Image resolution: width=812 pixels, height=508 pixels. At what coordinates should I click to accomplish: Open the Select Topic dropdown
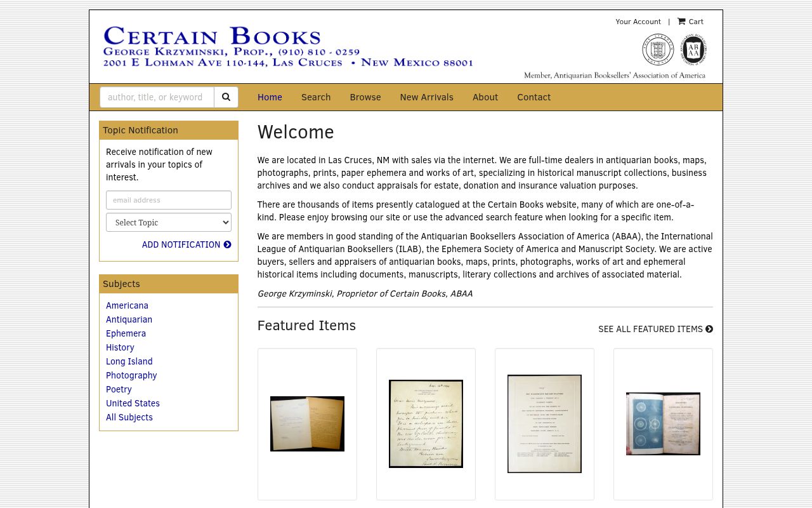tap(169, 222)
